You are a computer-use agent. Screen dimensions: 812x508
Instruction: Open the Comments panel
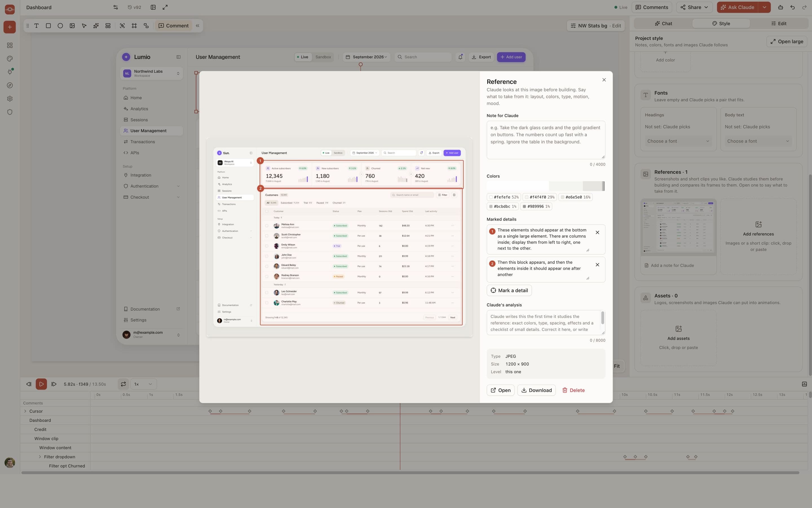pyautogui.click(x=652, y=7)
